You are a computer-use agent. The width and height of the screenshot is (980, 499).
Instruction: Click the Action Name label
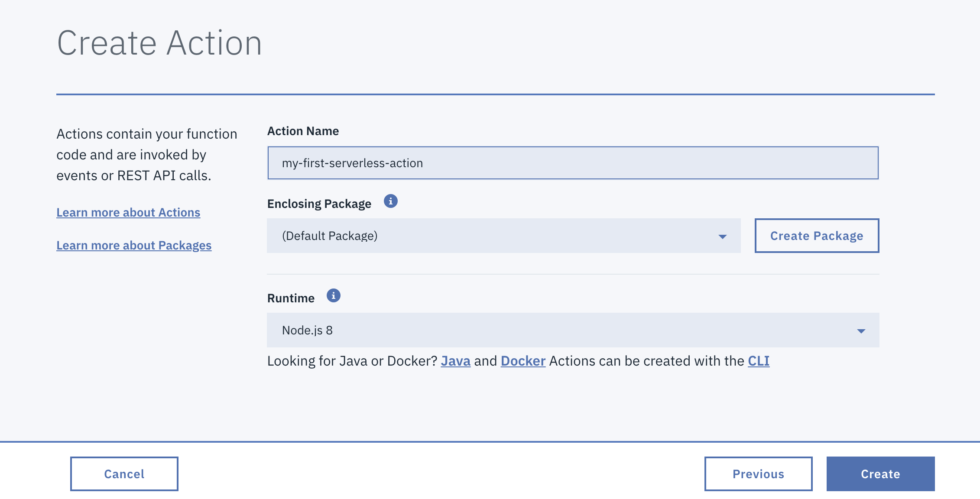303,131
